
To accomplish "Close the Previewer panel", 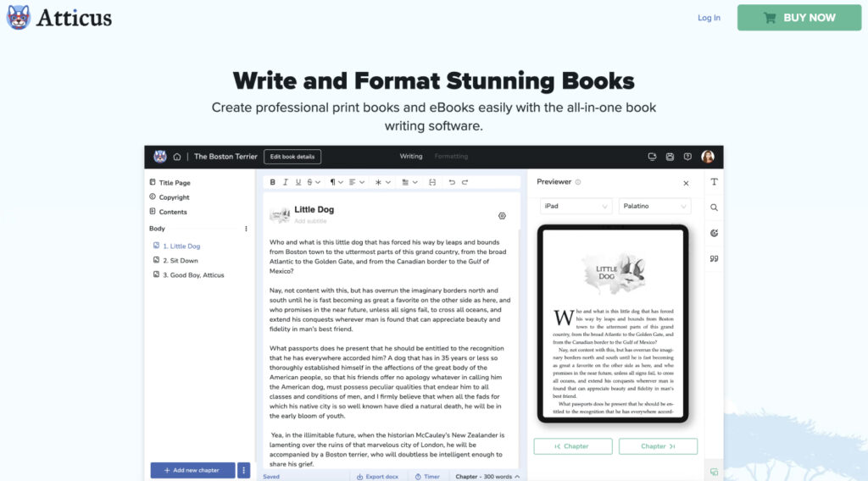I will [x=686, y=183].
